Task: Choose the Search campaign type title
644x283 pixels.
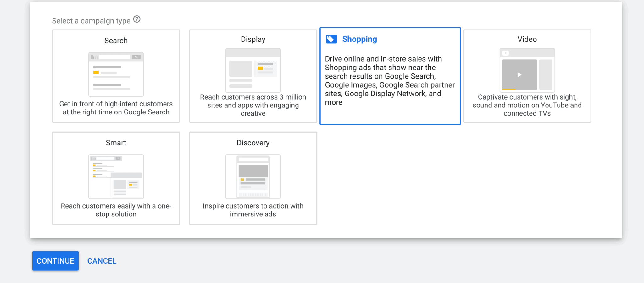Action: (116, 41)
